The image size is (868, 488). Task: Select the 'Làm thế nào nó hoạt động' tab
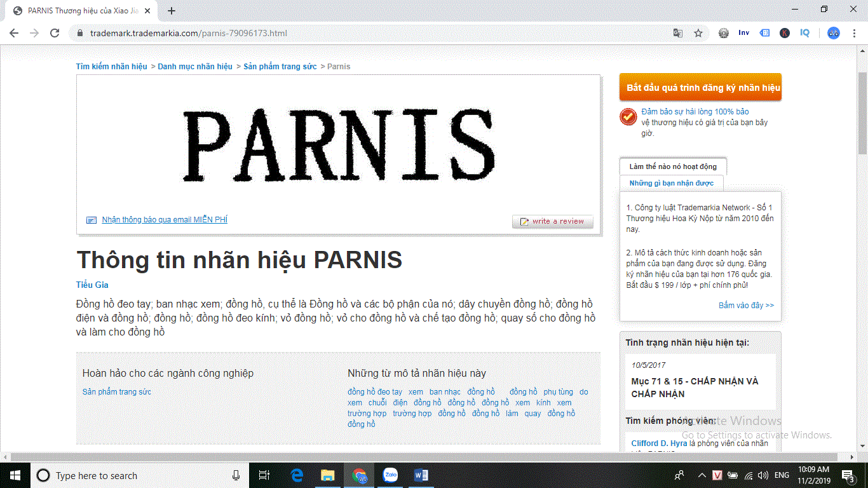(x=673, y=166)
